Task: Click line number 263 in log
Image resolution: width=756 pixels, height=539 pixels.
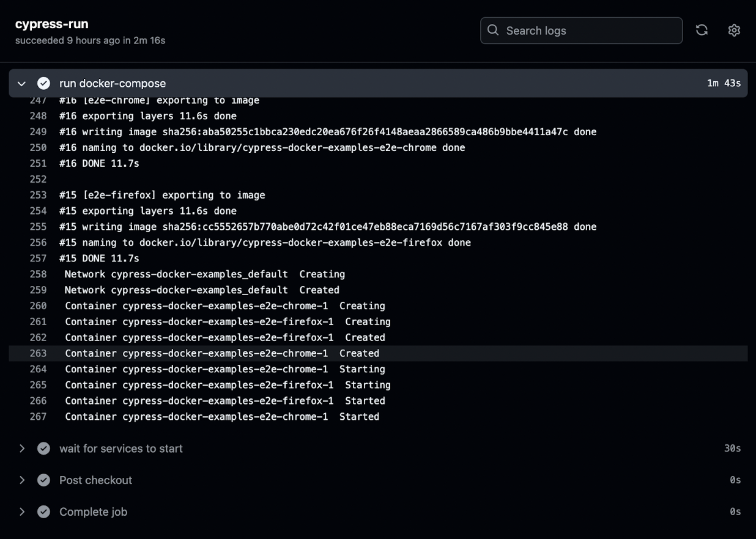Action: click(x=38, y=353)
